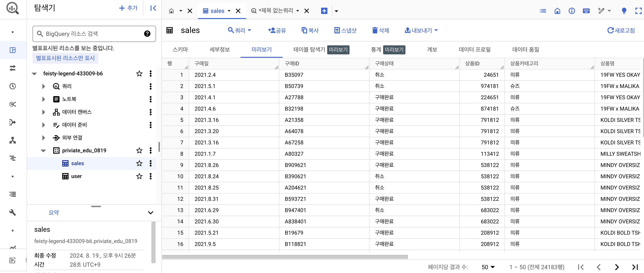Open the 쿼리 dropdown in table toolbar
The height and width of the screenshot is (273, 644).
click(239, 30)
